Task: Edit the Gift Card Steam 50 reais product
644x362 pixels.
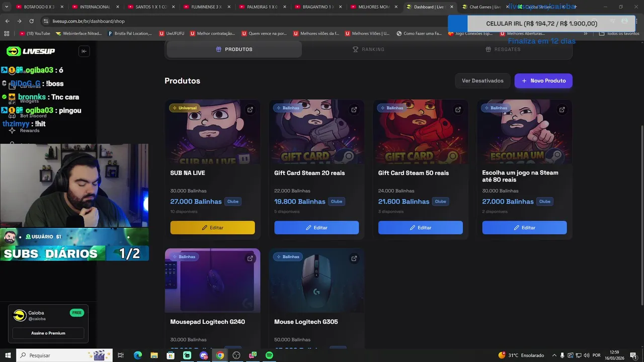Action: coord(421,228)
